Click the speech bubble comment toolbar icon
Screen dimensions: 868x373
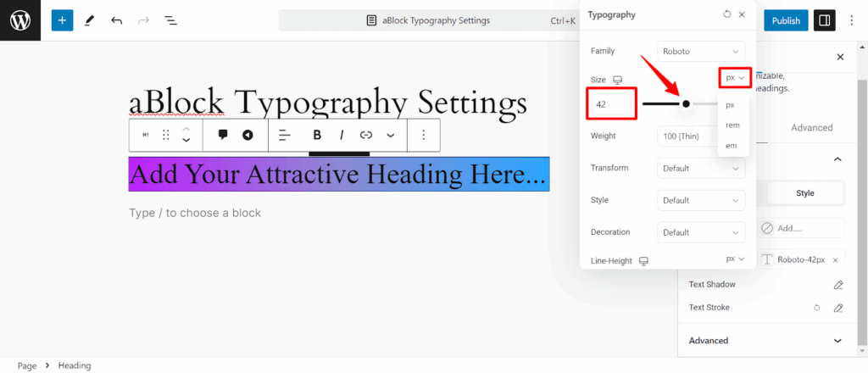tap(223, 135)
